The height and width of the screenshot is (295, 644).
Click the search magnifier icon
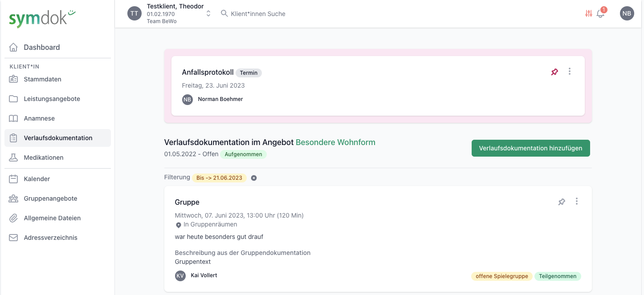coord(224,13)
